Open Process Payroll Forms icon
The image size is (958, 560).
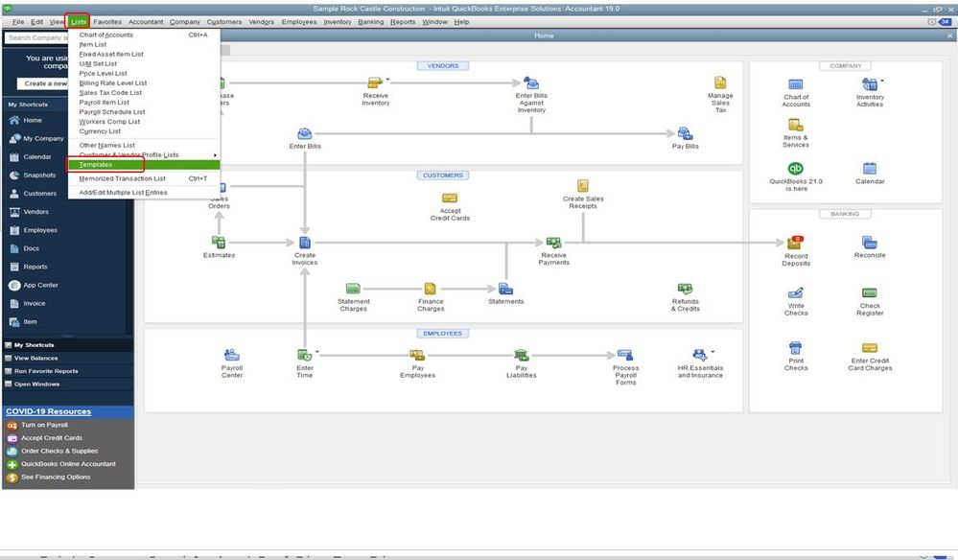coord(625,356)
